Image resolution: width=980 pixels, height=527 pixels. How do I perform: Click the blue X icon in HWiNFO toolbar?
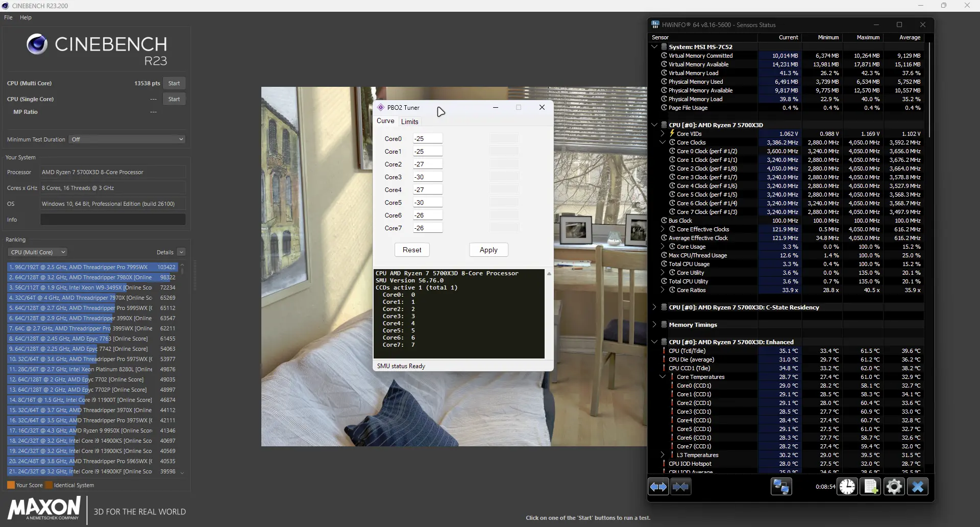coord(917,487)
